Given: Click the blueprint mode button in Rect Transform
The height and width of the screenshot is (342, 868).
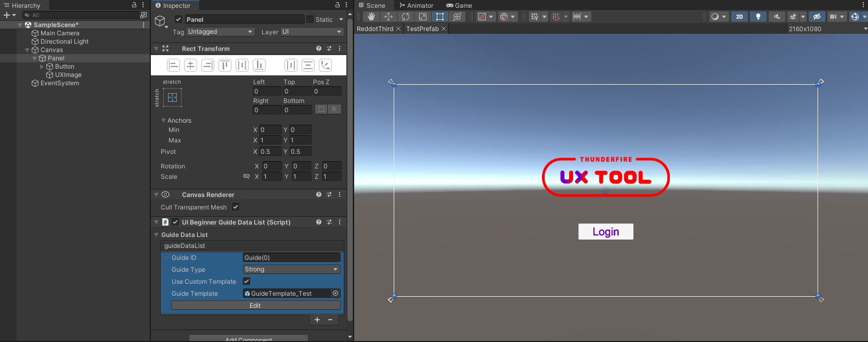Looking at the screenshot, I should (321, 109).
